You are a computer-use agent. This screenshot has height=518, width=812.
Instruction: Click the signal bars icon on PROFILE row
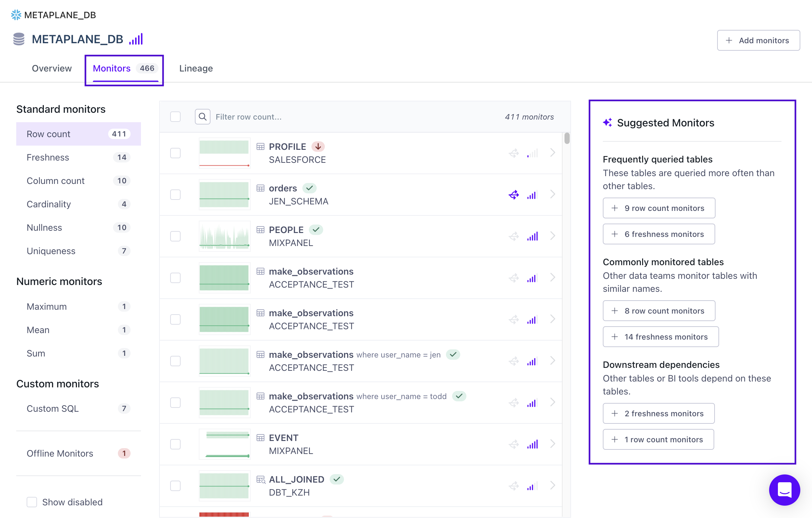tap(532, 153)
